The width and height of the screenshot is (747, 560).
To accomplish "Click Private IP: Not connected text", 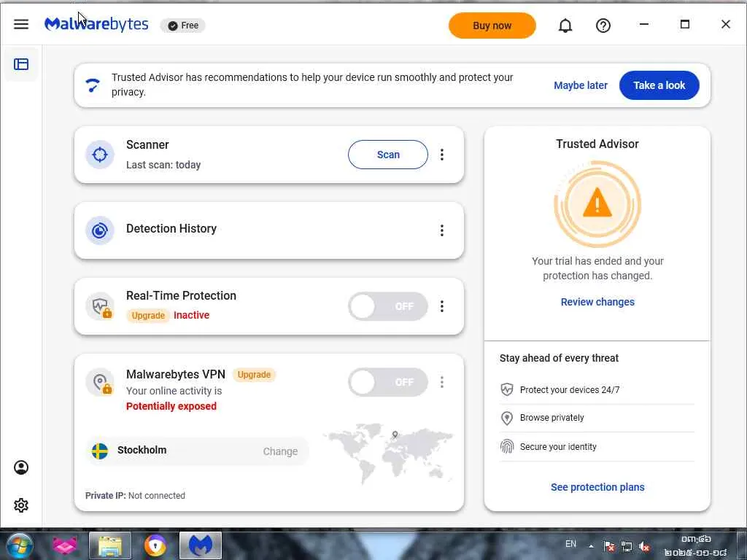I will 135,496.
